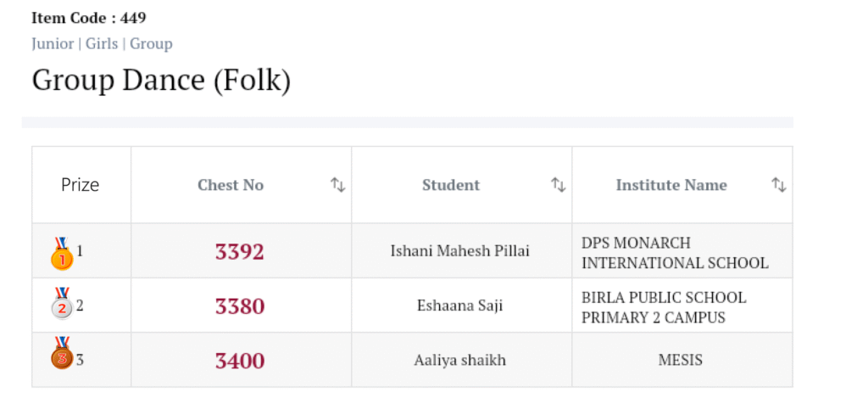Click the Junior | Girls | Group category link
868x415 pixels.
(x=102, y=43)
